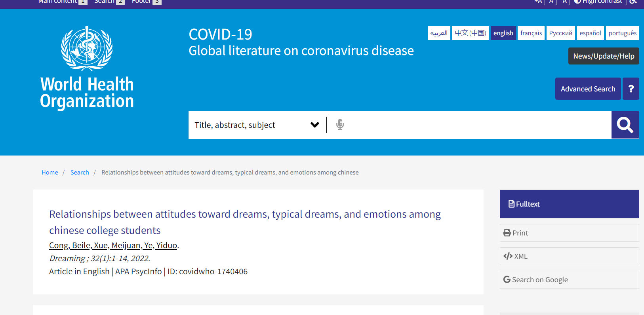Export the record as XML
644x315 pixels.
point(569,256)
